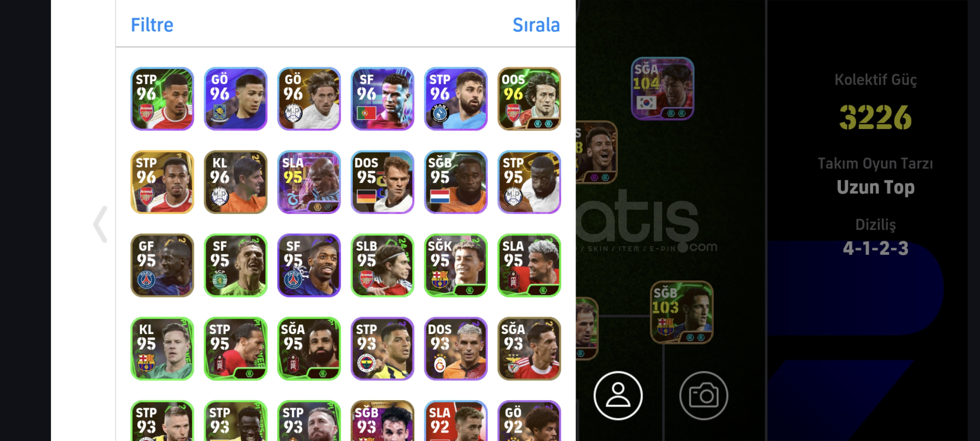Tap the SĞA 104 Korea lineup card
The height and width of the screenshot is (441, 980).
pos(662,89)
